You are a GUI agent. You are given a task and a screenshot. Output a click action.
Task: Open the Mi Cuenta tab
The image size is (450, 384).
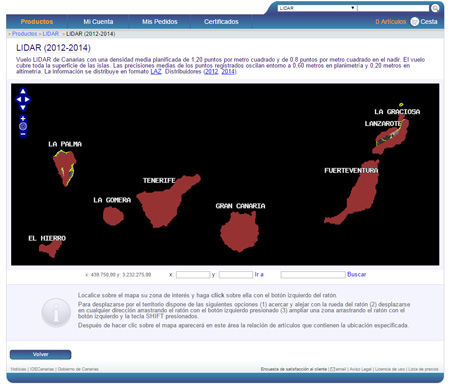click(98, 22)
